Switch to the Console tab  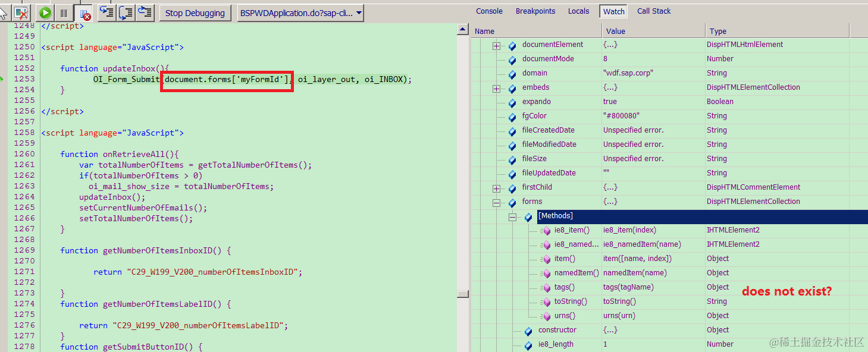point(490,11)
